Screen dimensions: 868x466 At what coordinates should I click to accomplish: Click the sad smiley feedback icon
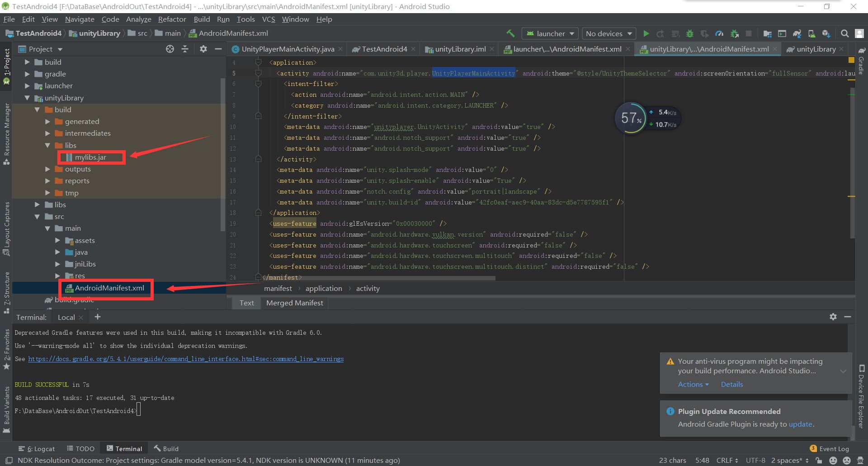point(847,460)
